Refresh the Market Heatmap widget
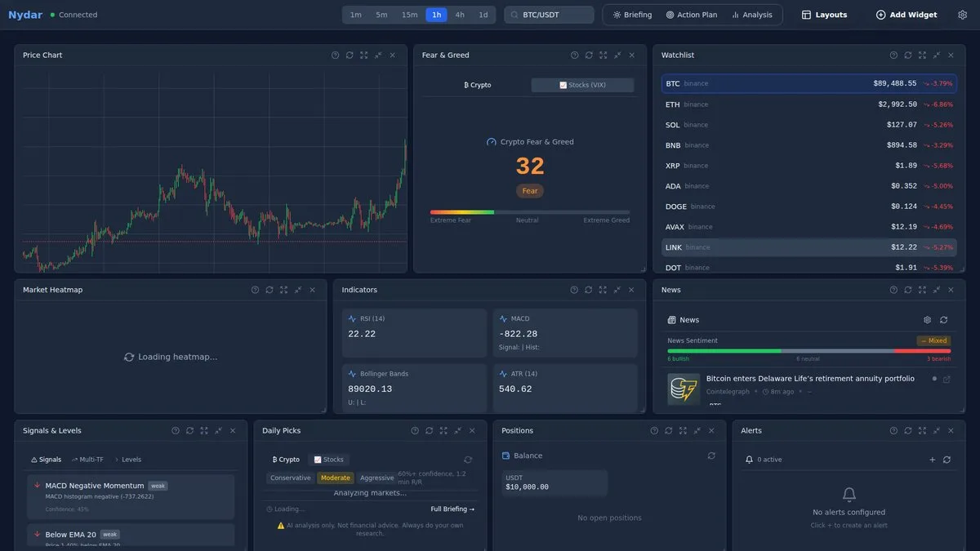980x551 pixels. point(269,290)
